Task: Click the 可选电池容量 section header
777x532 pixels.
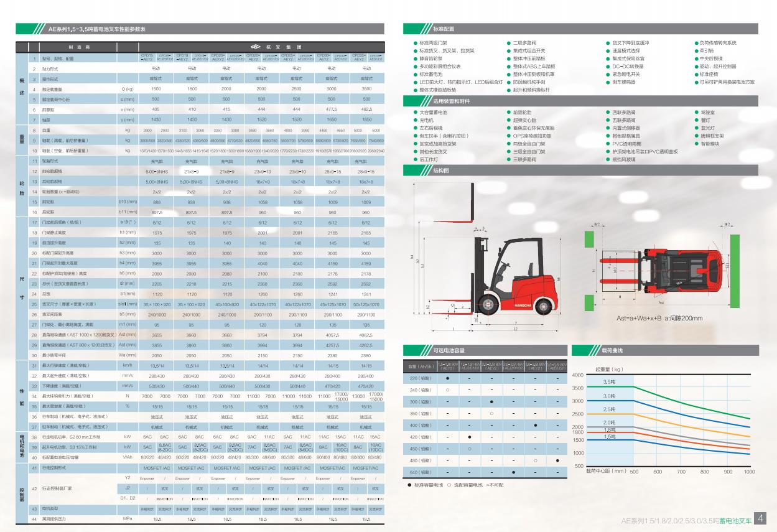Action: tap(450, 350)
